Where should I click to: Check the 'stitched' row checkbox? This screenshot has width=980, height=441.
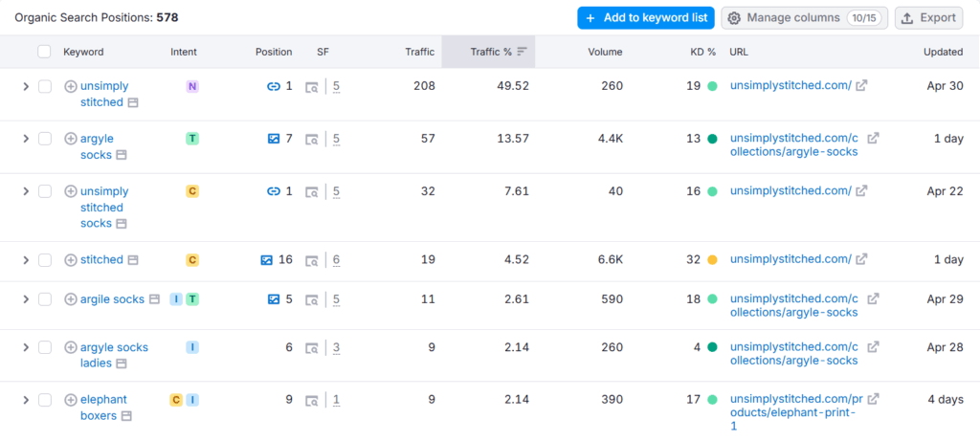pos(44,260)
